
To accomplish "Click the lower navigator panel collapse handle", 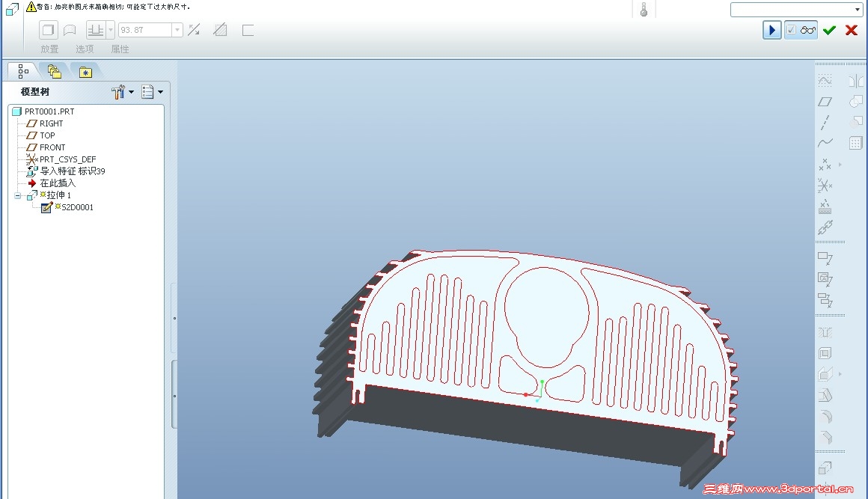I will pyautogui.click(x=174, y=396).
